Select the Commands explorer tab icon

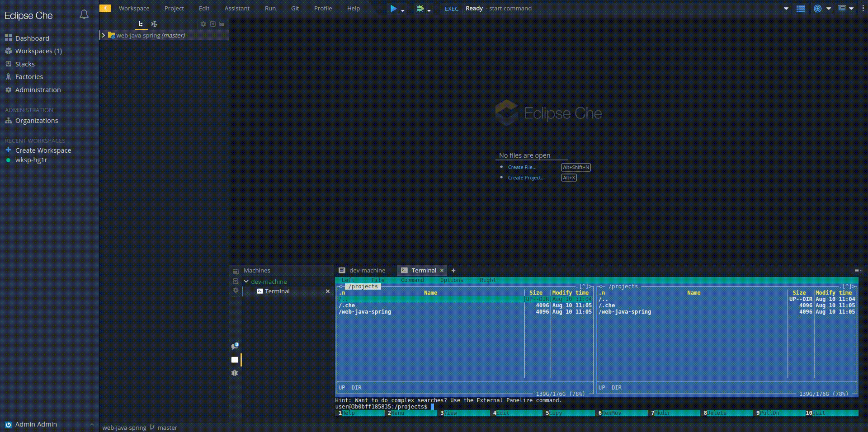(x=154, y=24)
